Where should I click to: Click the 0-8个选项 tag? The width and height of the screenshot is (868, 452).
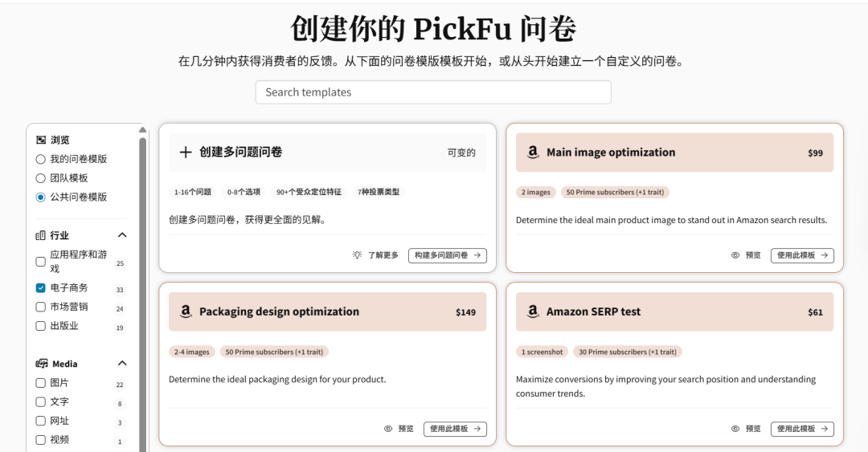point(244,192)
